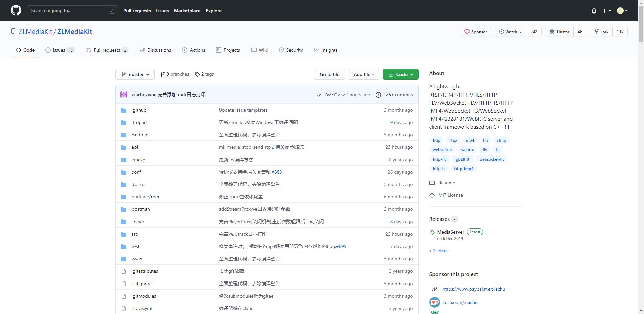Screen dimensions: 644x314
Task: Open Explore in the top navigation
Action: tap(214, 11)
